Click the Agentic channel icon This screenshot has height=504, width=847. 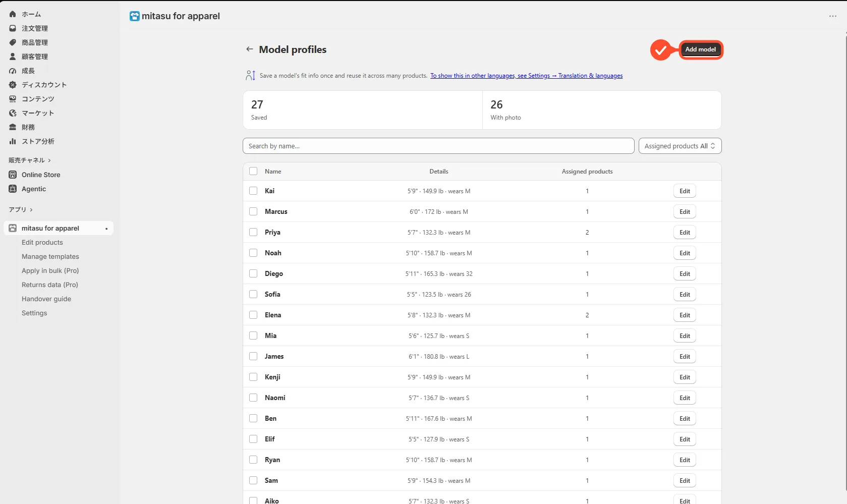point(13,189)
